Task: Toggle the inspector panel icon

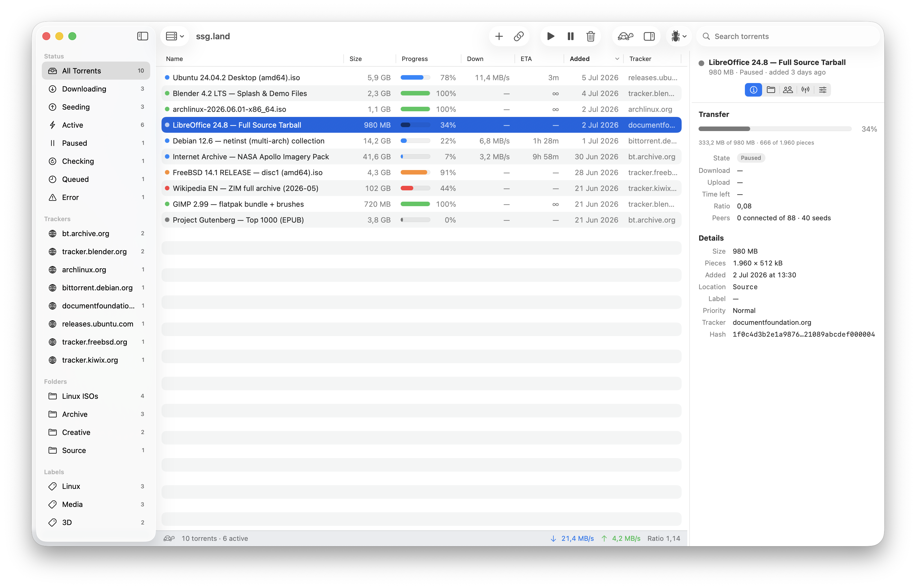Action: pos(649,36)
